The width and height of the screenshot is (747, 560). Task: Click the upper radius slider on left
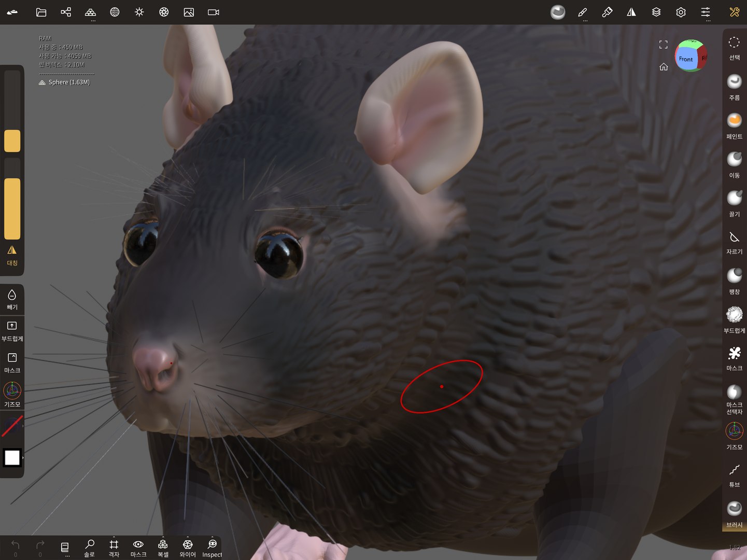point(12,111)
